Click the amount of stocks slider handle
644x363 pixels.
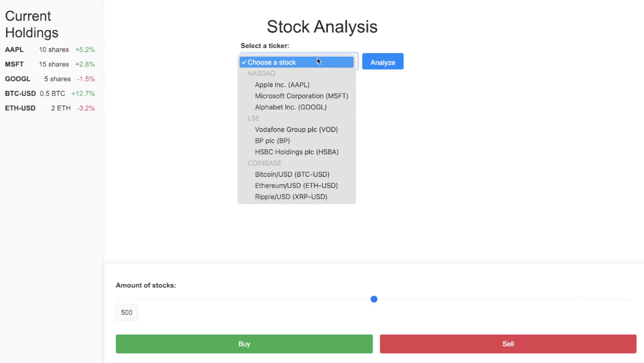pyautogui.click(x=374, y=299)
